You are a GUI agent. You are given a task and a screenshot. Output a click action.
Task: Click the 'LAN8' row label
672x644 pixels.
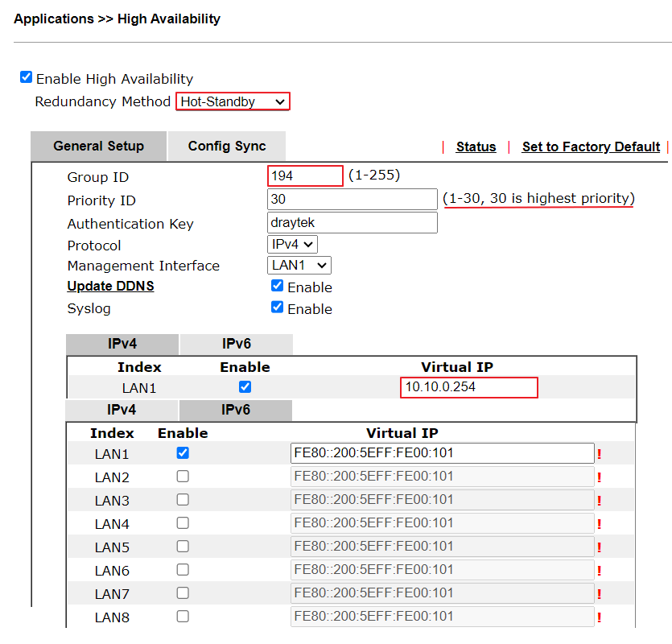click(112, 617)
